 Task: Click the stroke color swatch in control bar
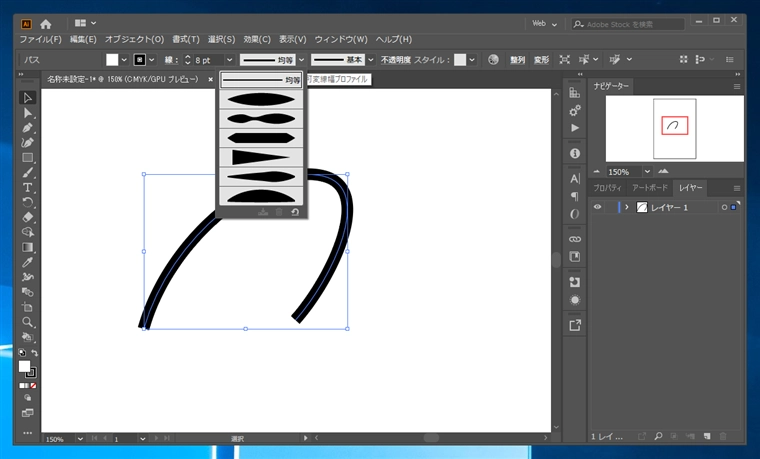coord(140,60)
